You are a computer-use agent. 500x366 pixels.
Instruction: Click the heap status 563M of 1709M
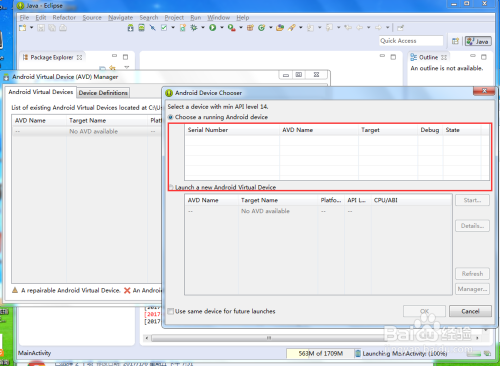coord(320,353)
